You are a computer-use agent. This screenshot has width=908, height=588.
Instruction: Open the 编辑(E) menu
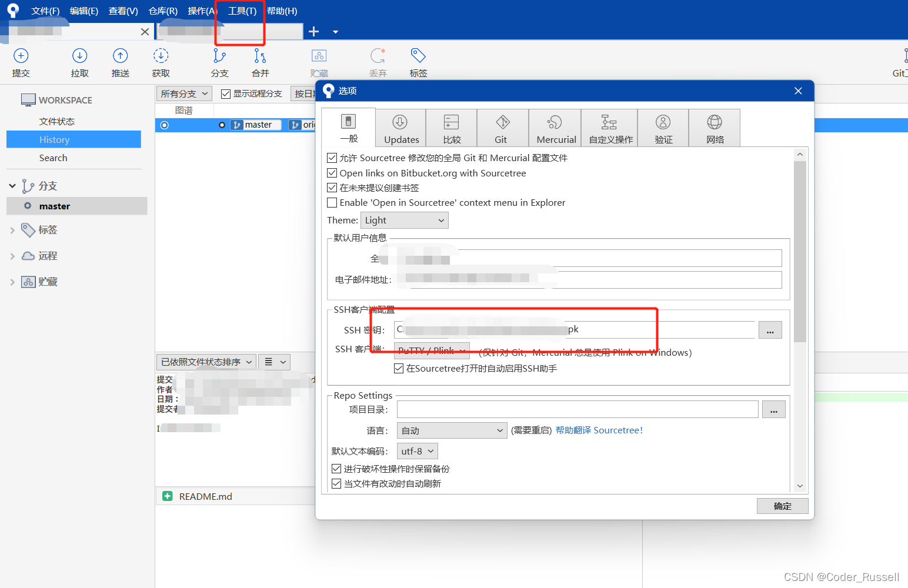pyautogui.click(x=84, y=11)
